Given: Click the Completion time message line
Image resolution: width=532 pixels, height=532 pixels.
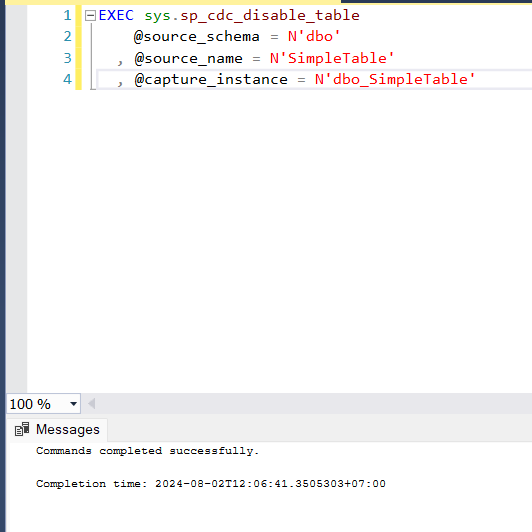Looking at the screenshot, I should tap(211, 483).
